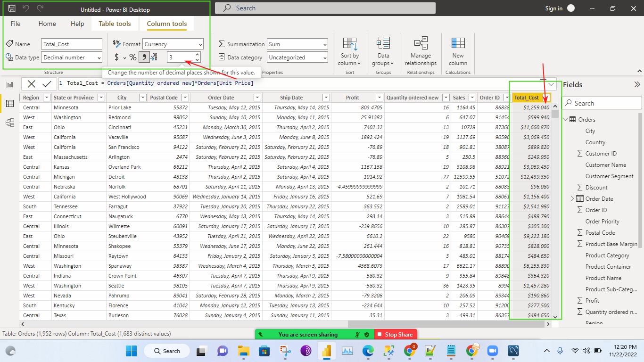Switch to Data view icon in sidebar

tap(10, 104)
